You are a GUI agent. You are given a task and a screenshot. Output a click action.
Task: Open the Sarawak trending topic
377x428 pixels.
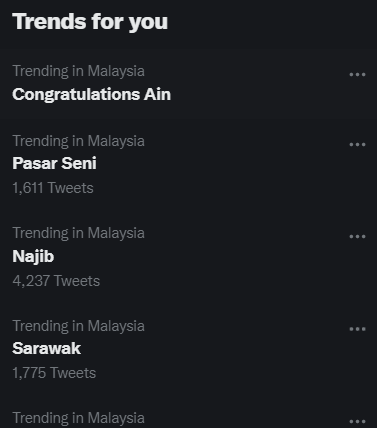(47, 349)
